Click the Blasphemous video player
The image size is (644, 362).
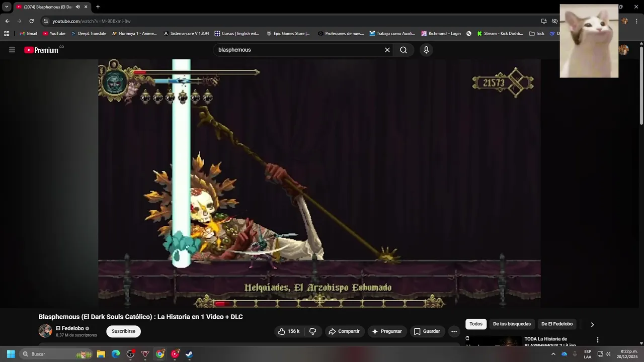(x=319, y=184)
